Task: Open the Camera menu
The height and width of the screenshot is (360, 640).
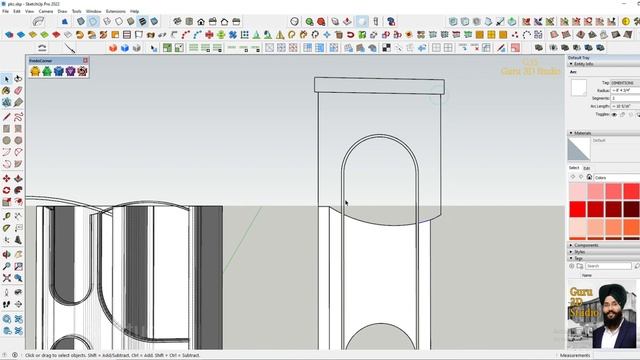Action: click(x=46, y=11)
